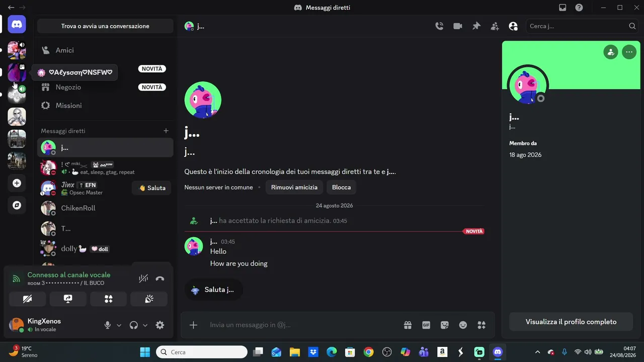Go back using the left arrow

(x=11, y=8)
